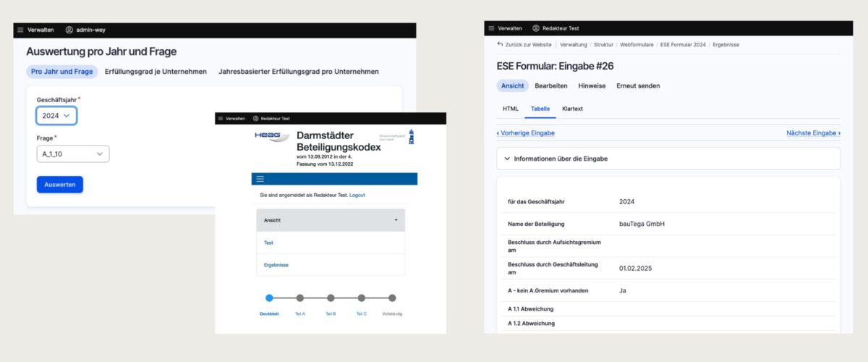Click hamburger icon in Beteiligungskodex window toolbar
Image resolution: width=868 pixels, height=362 pixels.
point(221,118)
